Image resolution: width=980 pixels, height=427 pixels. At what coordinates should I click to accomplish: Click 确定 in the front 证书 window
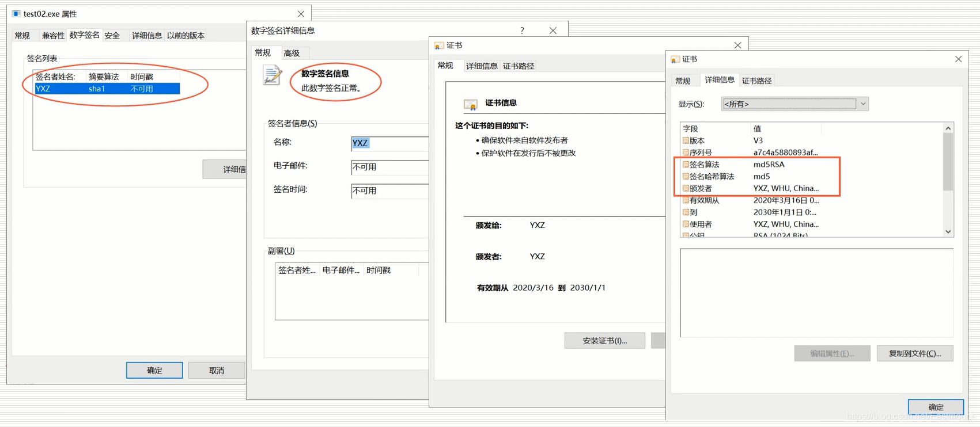(936, 407)
